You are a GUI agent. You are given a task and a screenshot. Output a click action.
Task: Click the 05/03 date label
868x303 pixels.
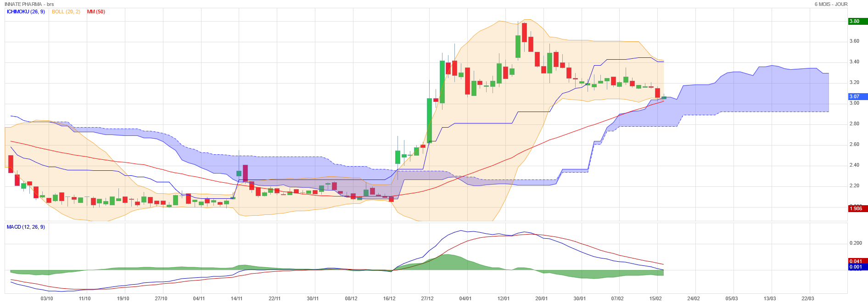coord(732,298)
